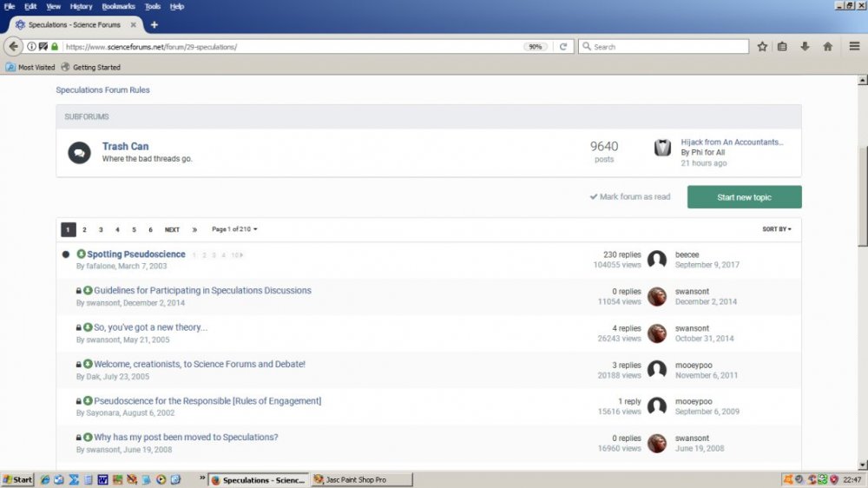Open the Bookmarks menu
Viewport: 868px width, 488px height.
[x=118, y=6]
